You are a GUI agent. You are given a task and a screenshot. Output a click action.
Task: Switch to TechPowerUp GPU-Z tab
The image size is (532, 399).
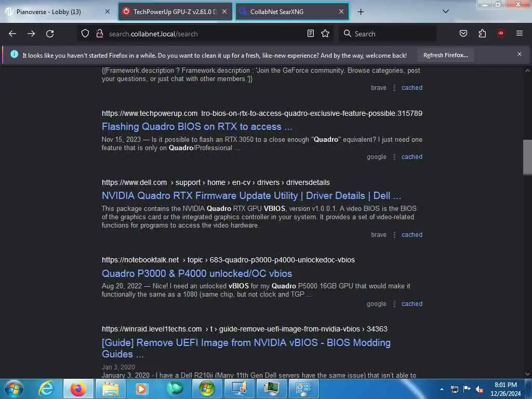tap(175, 12)
